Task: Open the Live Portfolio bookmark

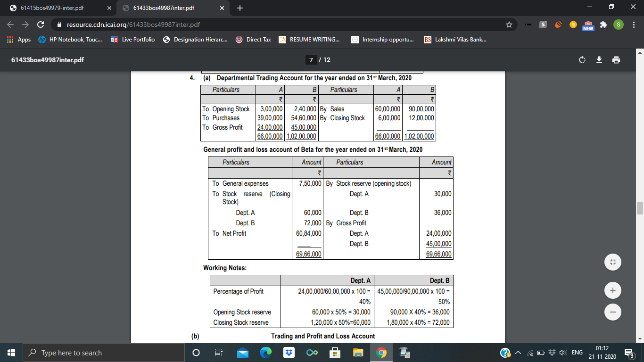Action: click(x=133, y=40)
